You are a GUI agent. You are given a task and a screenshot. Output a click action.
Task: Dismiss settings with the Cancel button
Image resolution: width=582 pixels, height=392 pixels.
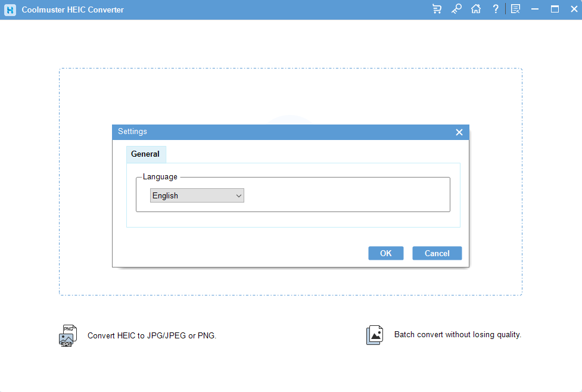(437, 253)
